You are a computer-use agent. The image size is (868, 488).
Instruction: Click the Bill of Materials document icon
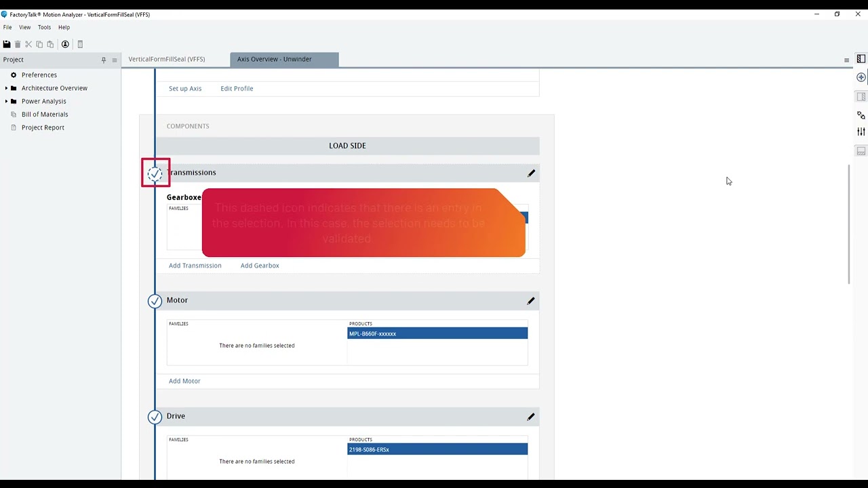coord(14,115)
